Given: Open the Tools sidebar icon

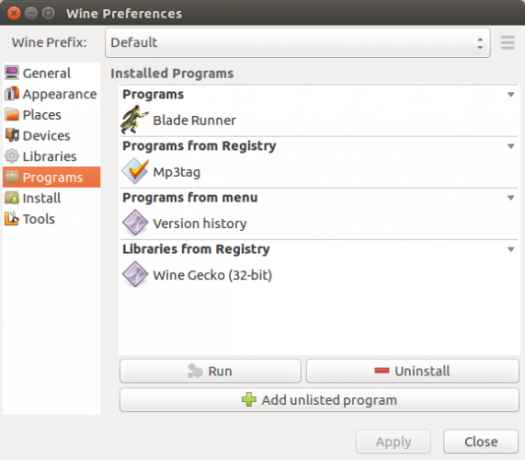Looking at the screenshot, I should (x=12, y=219).
